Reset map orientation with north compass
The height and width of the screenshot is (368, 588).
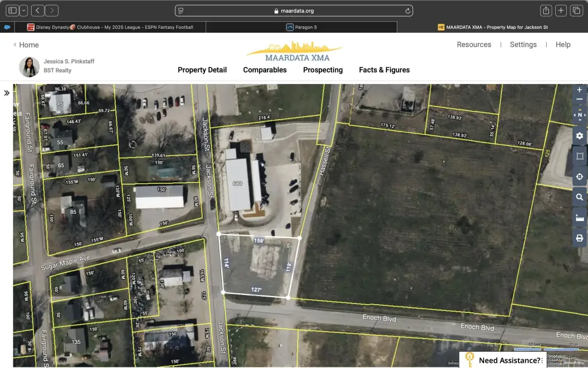(579, 116)
